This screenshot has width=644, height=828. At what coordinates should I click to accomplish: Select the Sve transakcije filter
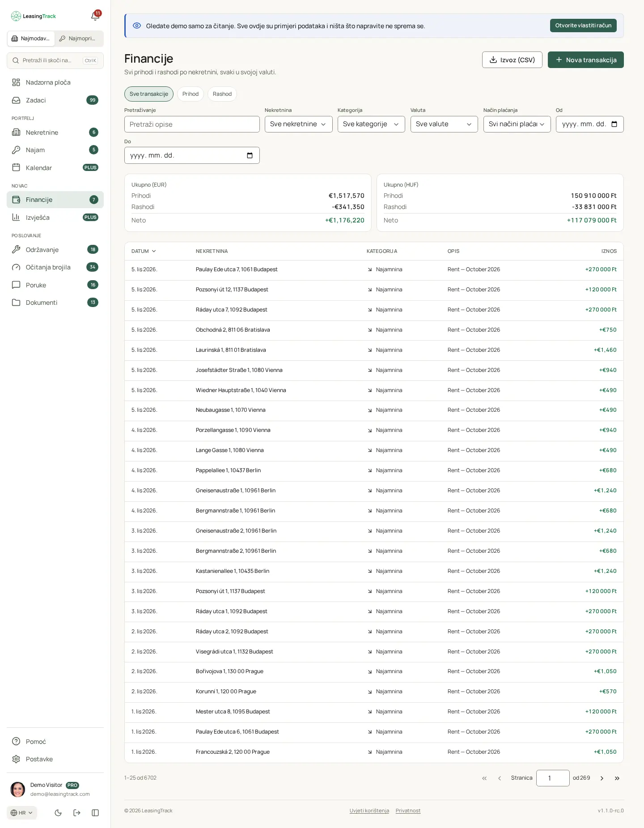pos(149,94)
